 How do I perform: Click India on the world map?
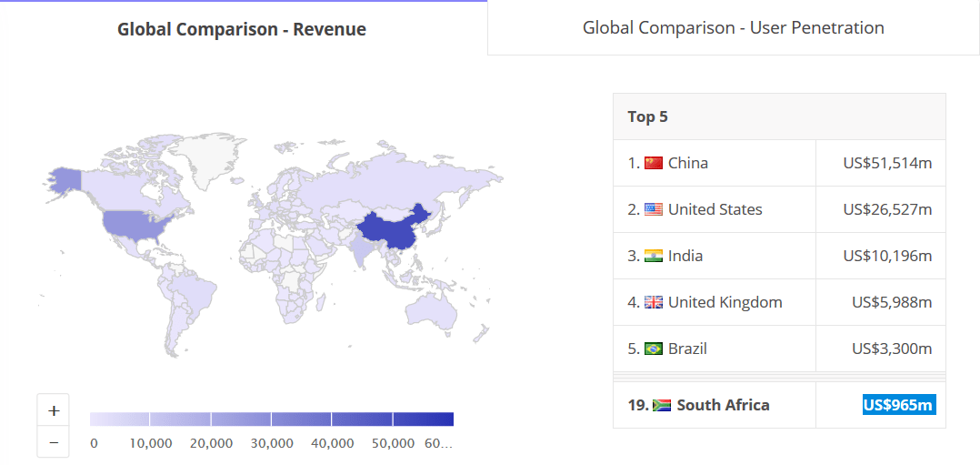click(360, 251)
